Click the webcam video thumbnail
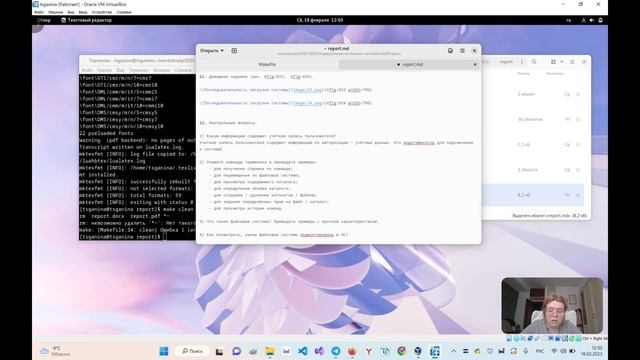 552,306
